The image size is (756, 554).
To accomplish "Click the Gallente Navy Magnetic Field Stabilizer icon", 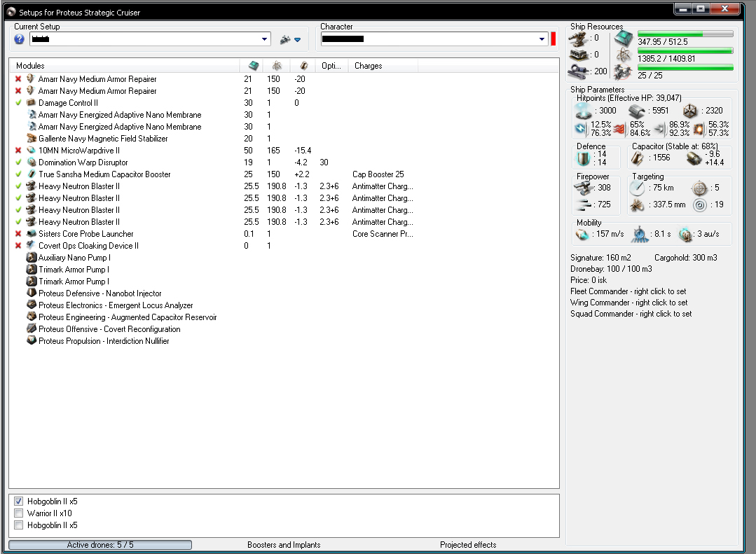I will pos(32,139).
